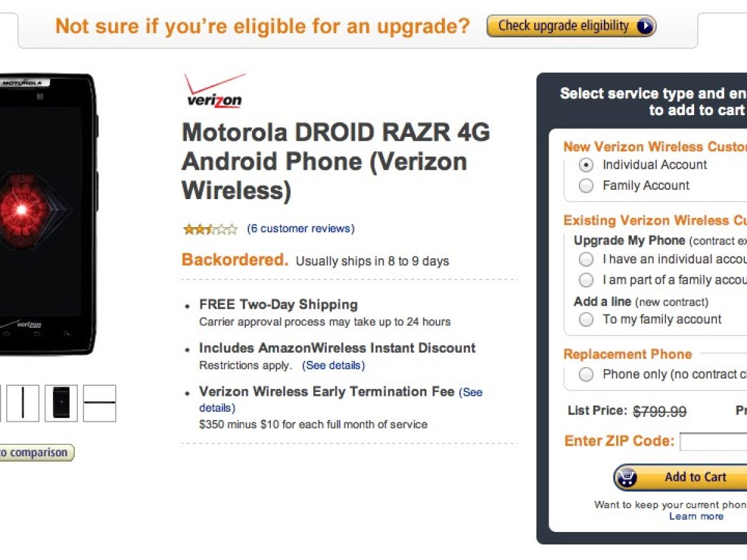Viewport: 747px width, 560px height.
Task: Click the Verizon logo
Action: 214,91
